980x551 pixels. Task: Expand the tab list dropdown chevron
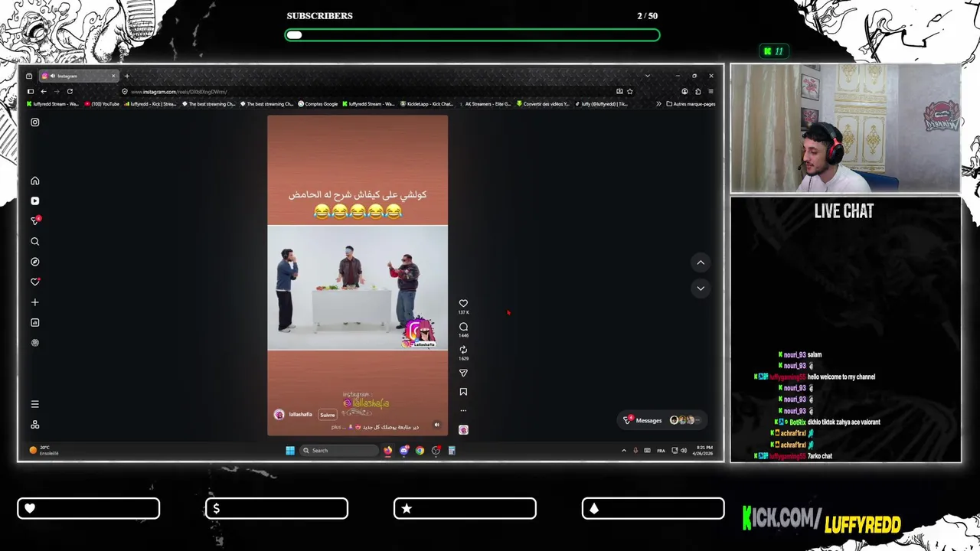pyautogui.click(x=647, y=76)
